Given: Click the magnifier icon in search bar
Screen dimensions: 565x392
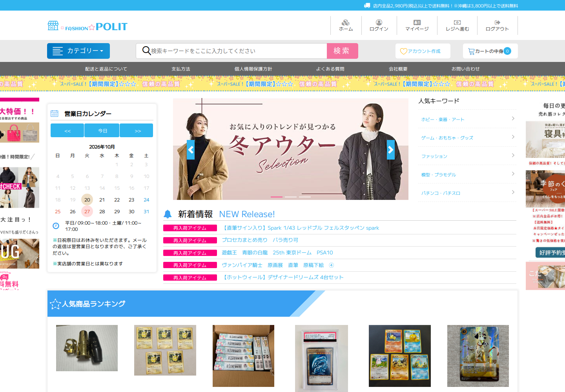Looking at the screenshot, I should coord(146,51).
